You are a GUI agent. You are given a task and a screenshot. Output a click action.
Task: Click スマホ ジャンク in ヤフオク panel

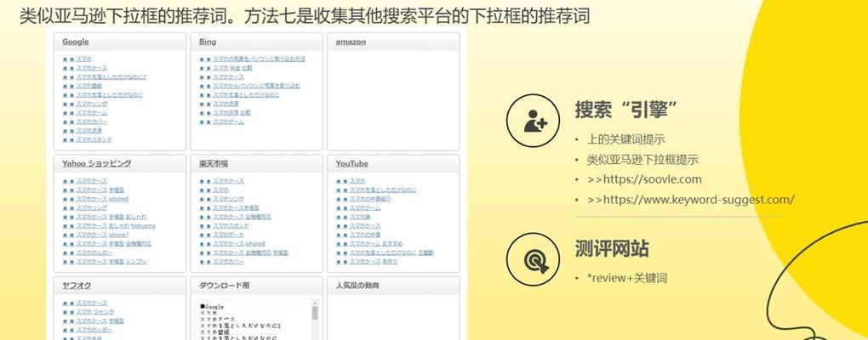[95, 312]
